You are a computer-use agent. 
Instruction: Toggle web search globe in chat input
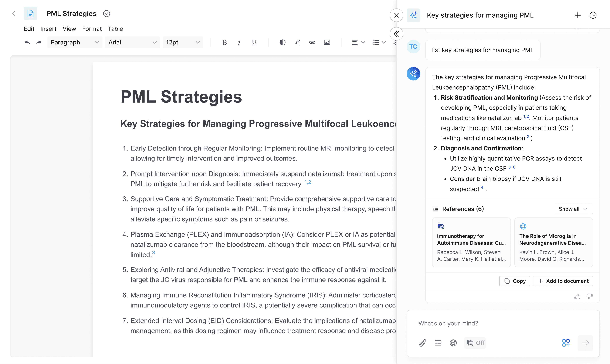(x=453, y=343)
